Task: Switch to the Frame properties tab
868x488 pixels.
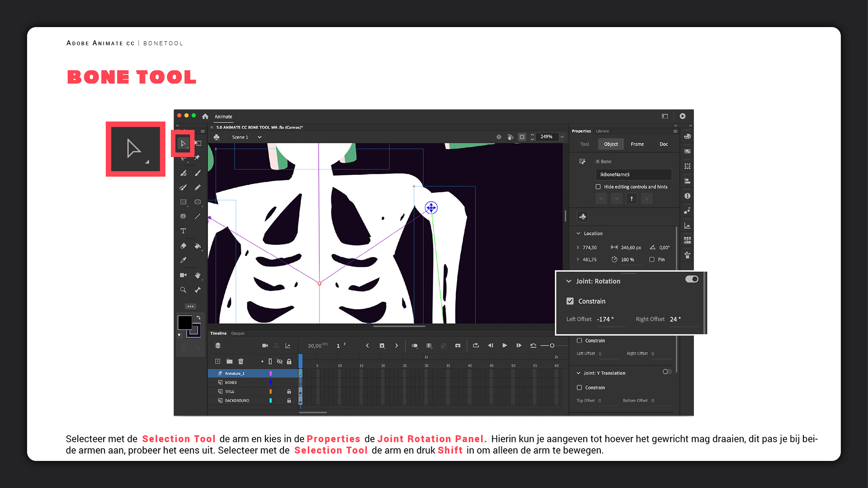Action: coord(637,144)
